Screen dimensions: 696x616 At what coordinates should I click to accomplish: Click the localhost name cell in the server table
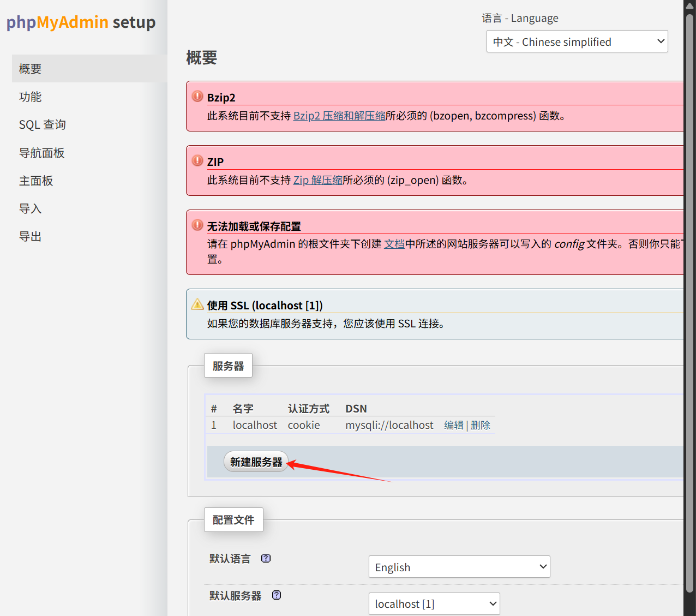[x=255, y=425]
